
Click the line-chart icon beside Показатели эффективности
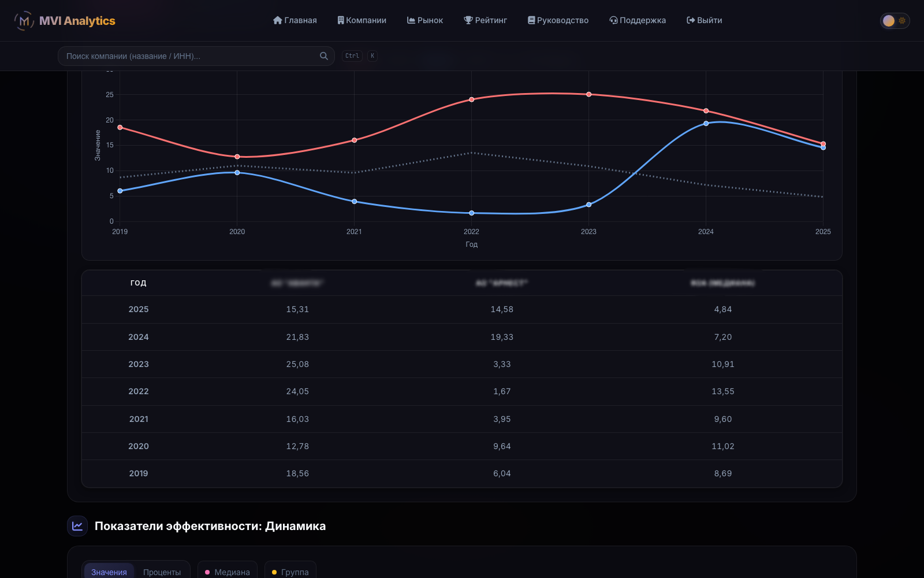[x=77, y=526]
